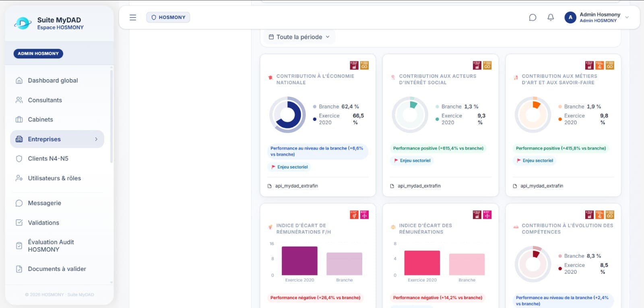Select Entreprises in the sidebar
The height and width of the screenshot is (308, 644).
(57, 139)
